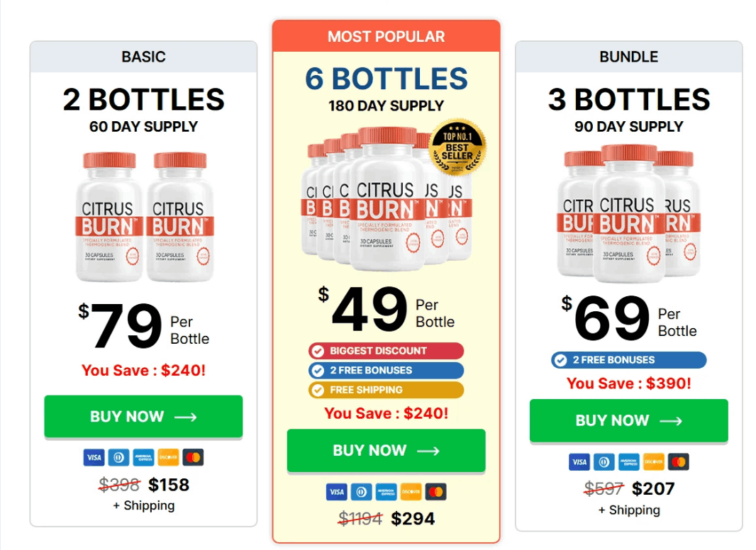
Task: Click the MOST POPULAR header banner
Action: pos(386,36)
